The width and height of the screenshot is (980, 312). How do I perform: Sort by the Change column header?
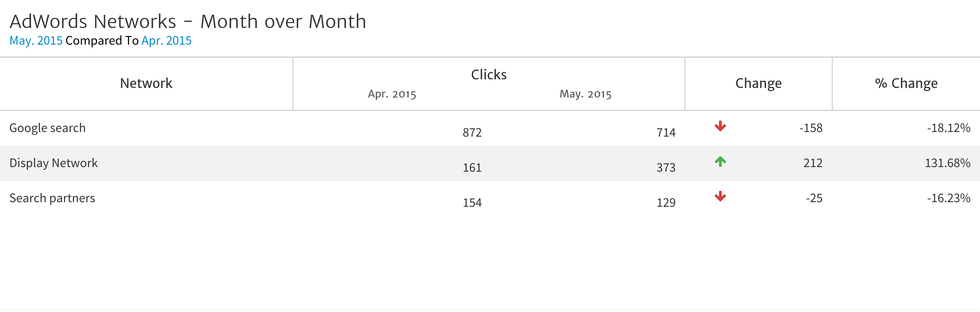coord(758,83)
